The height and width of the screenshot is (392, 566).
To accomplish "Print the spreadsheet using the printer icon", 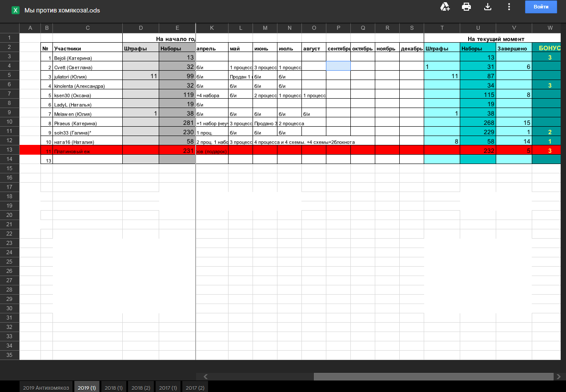I will click(466, 7).
